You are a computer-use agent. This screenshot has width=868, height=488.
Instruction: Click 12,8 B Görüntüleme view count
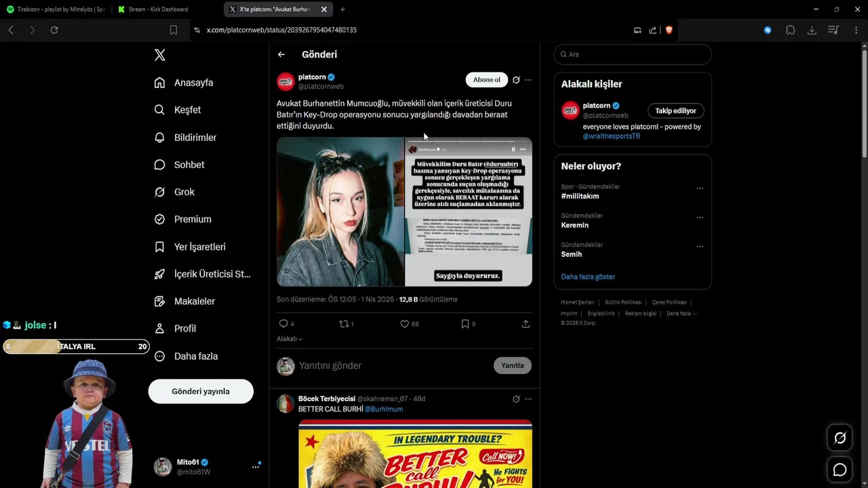(x=428, y=300)
